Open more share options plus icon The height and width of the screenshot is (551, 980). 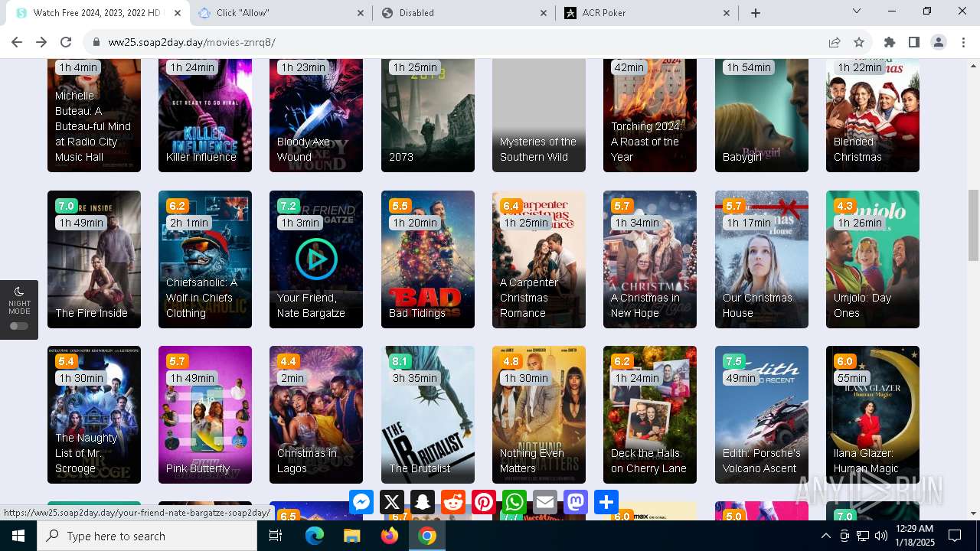pyautogui.click(x=606, y=502)
